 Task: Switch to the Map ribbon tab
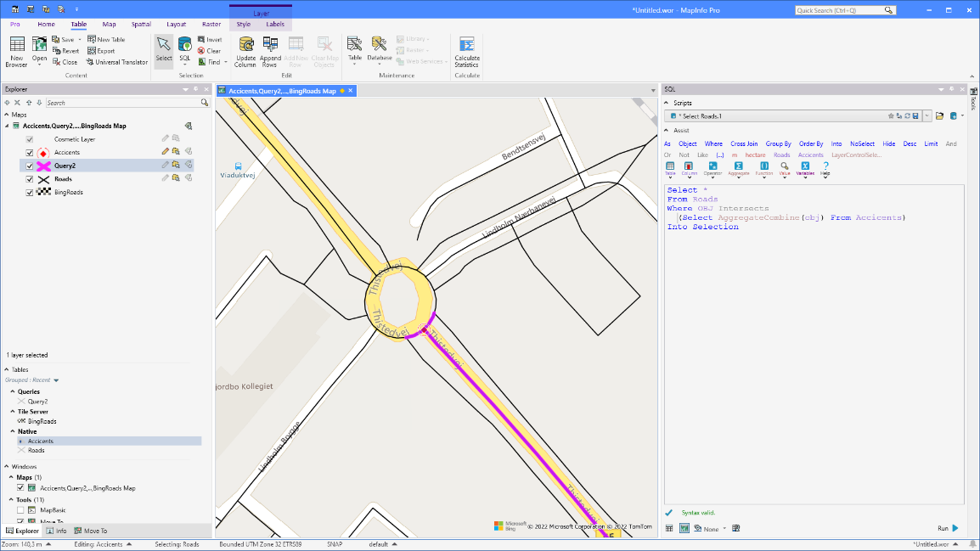(x=109, y=25)
